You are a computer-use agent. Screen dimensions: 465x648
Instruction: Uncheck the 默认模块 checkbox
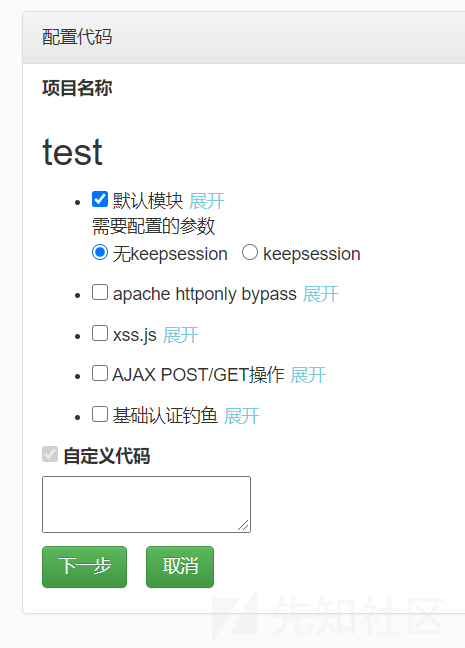click(100, 199)
